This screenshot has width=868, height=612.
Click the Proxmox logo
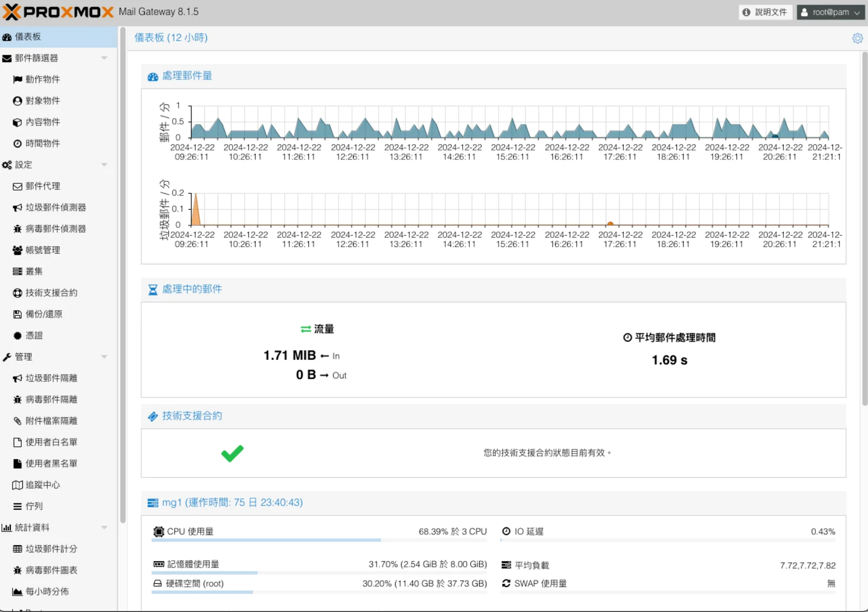pyautogui.click(x=58, y=12)
